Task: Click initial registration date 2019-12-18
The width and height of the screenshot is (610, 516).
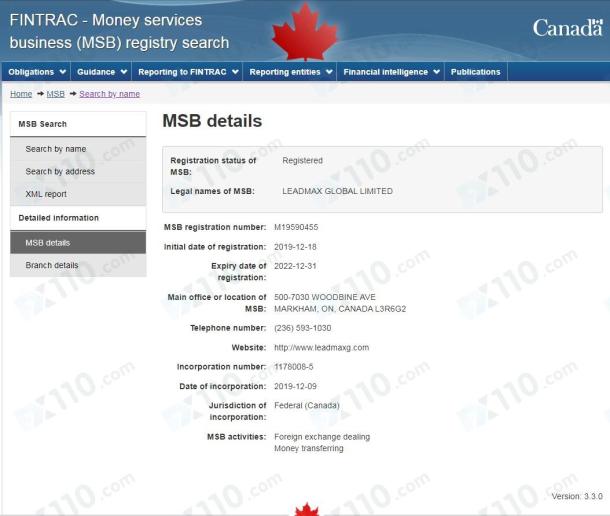Action: [x=295, y=247]
